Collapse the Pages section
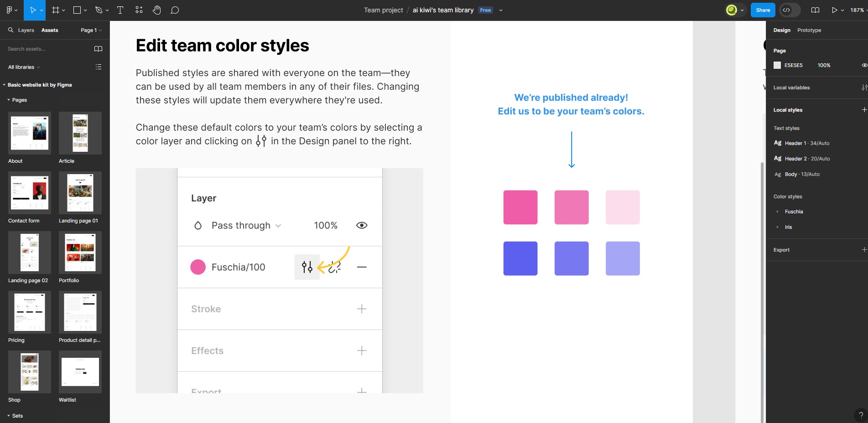Image resolution: width=868 pixels, height=423 pixels. [x=9, y=100]
